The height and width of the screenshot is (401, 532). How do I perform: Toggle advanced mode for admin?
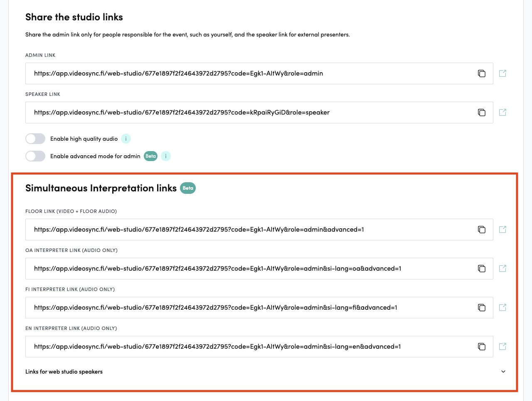pos(35,156)
